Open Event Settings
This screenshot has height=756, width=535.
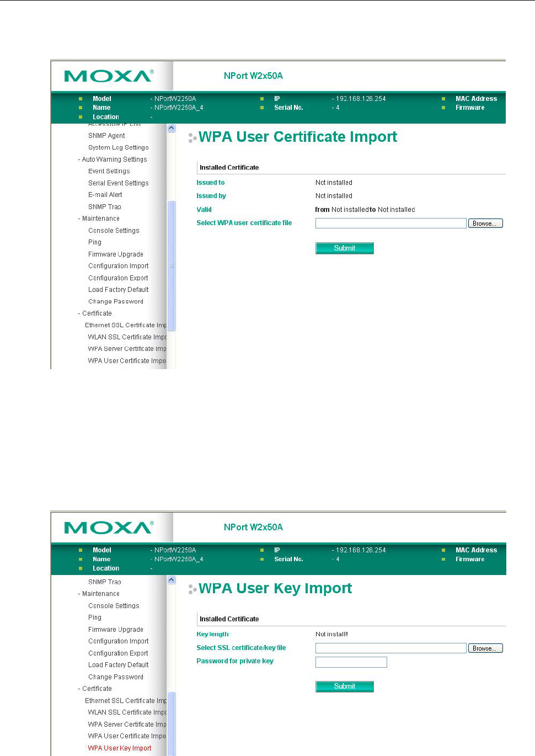[x=109, y=171]
